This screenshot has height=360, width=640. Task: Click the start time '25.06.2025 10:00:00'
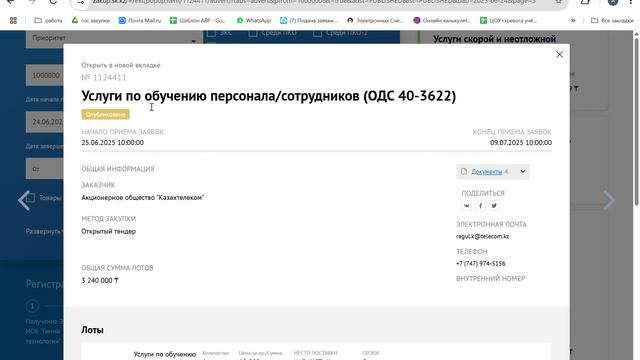coord(113,142)
